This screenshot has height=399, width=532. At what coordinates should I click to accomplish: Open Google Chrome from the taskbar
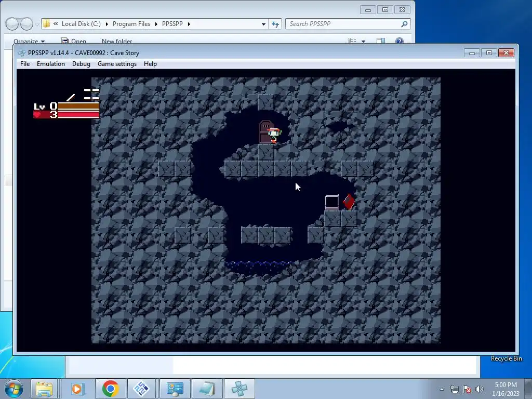110,389
